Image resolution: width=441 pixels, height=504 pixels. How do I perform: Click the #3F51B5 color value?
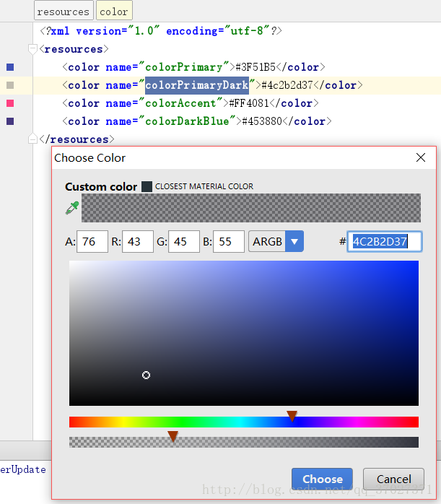(x=256, y=67)
